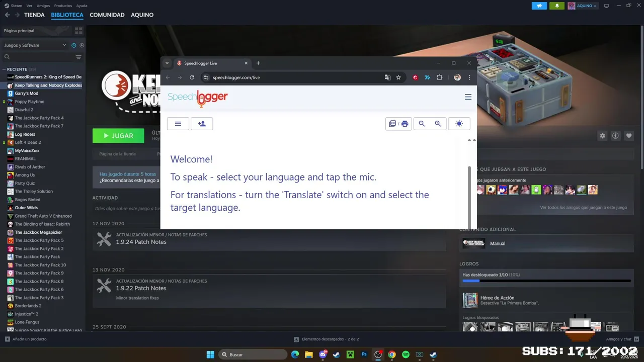
Task: Open the Amigos menu in Steam
Action: (x=43, y=6)
